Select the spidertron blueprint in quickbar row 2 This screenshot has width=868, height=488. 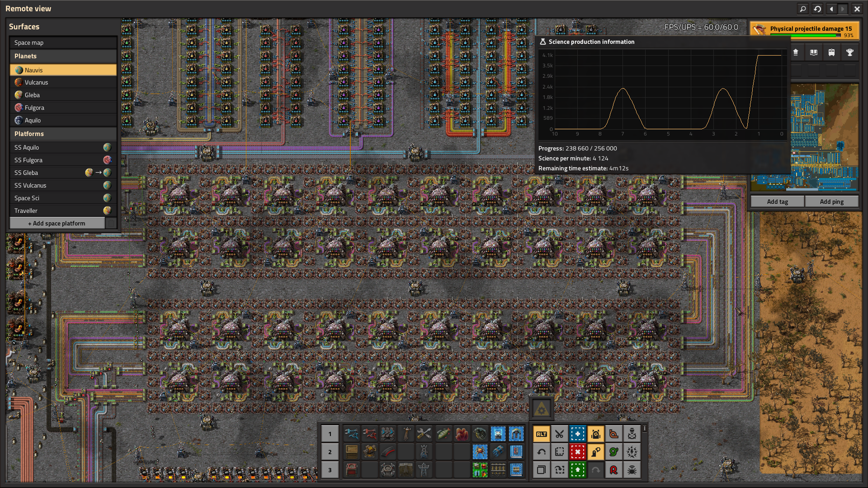click(480, 452)
